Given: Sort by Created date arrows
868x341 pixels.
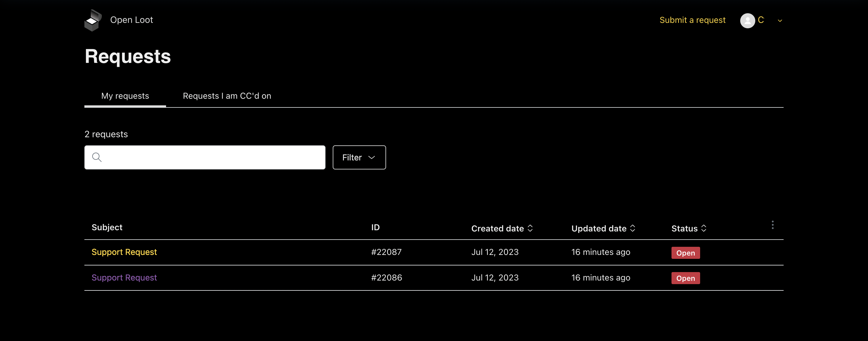Looking at the screenshot, I should (x=530, y=228).
